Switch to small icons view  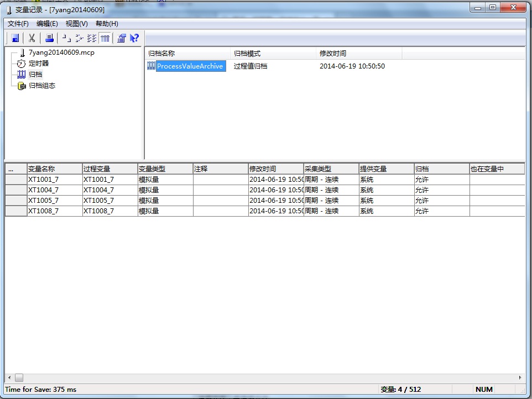pos(79,38)
